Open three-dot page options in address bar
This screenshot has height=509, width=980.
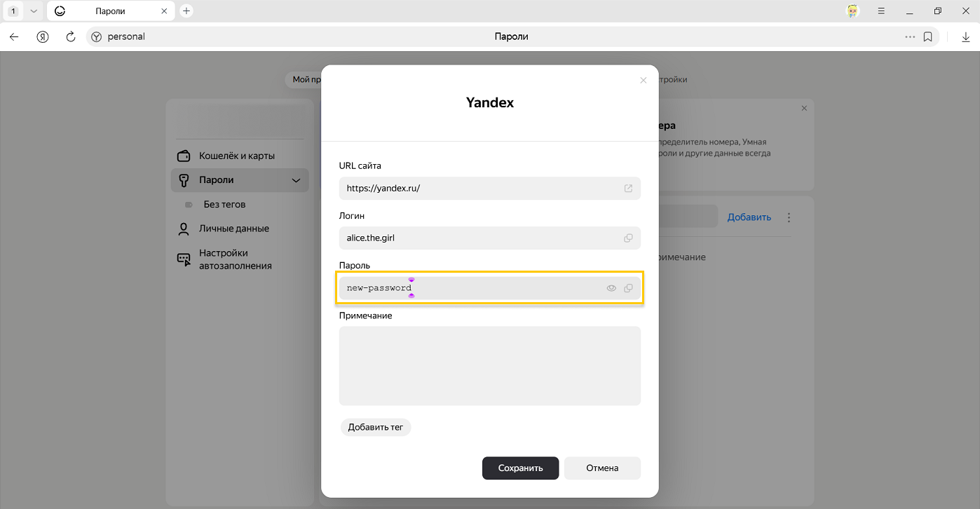point(910,36)
